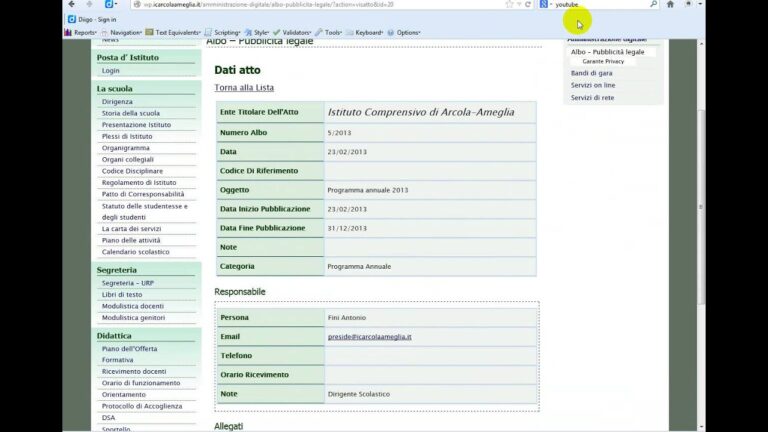Open Piano dell'Offerta Formativa link
The image size is (768, 432).
point(129,354)
